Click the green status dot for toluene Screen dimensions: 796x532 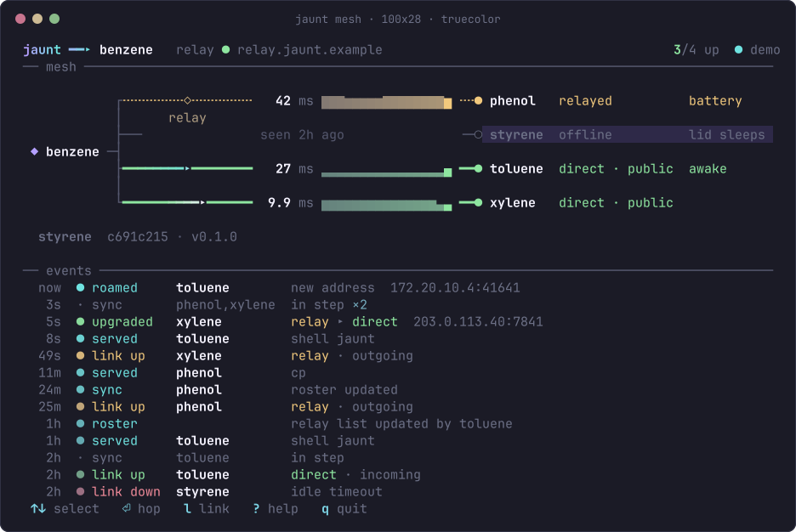478,168
